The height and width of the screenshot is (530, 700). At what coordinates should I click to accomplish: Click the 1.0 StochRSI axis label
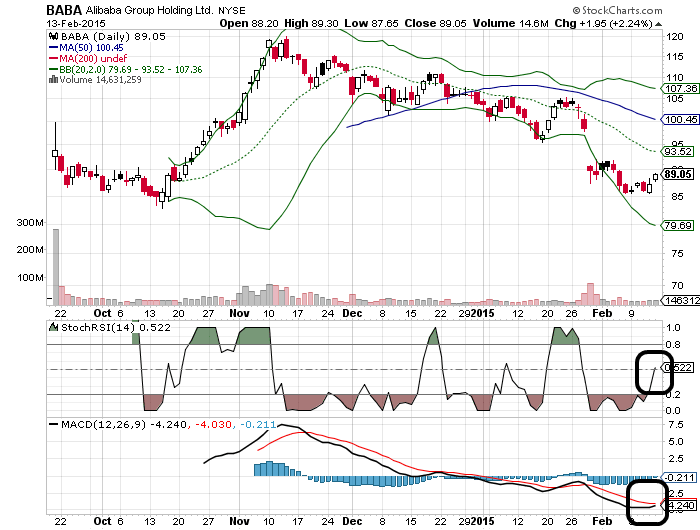click(673, 327)
